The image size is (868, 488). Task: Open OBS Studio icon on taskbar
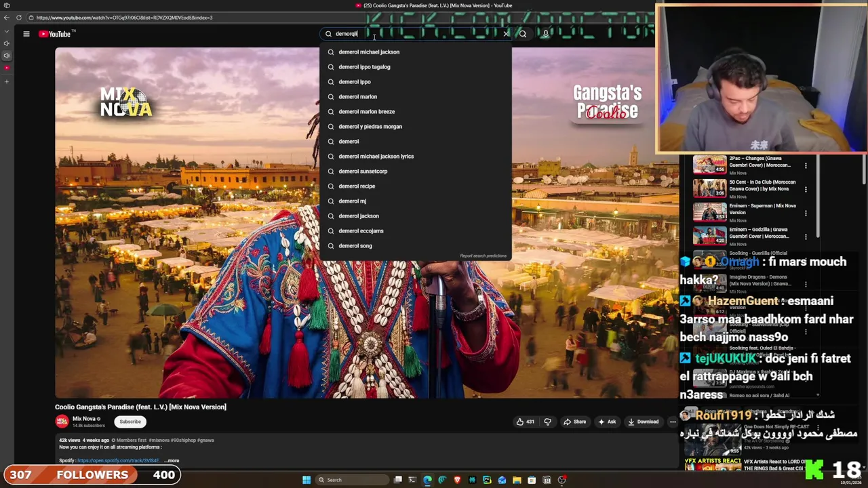click(x=562, y=480)
